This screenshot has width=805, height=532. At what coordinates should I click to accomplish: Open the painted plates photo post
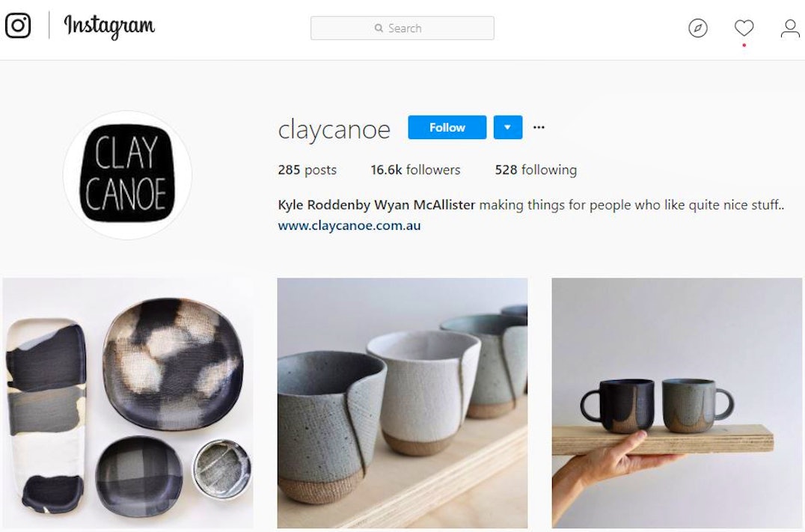click(x=128, y=403)
